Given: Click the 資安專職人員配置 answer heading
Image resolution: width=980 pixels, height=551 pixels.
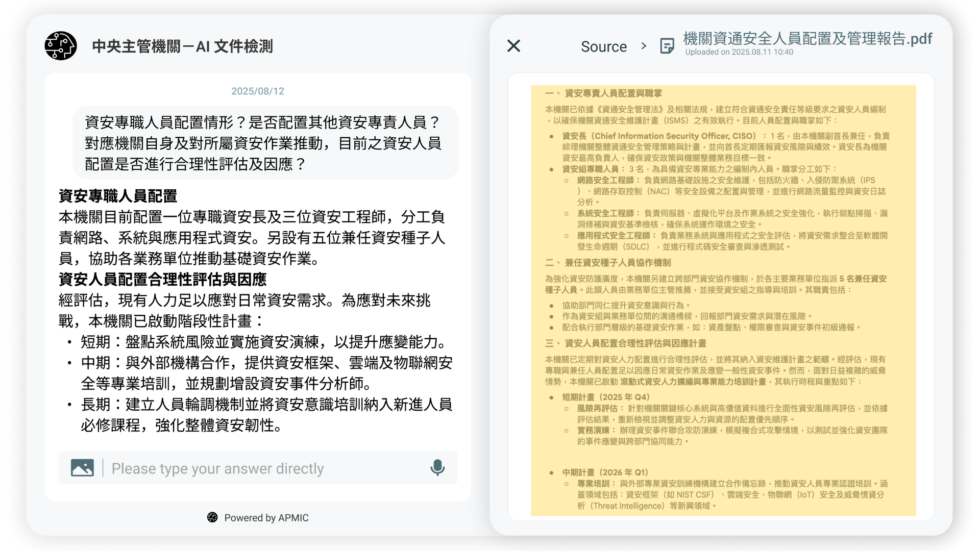Looking at the screenshot, I should click(118, 196).
